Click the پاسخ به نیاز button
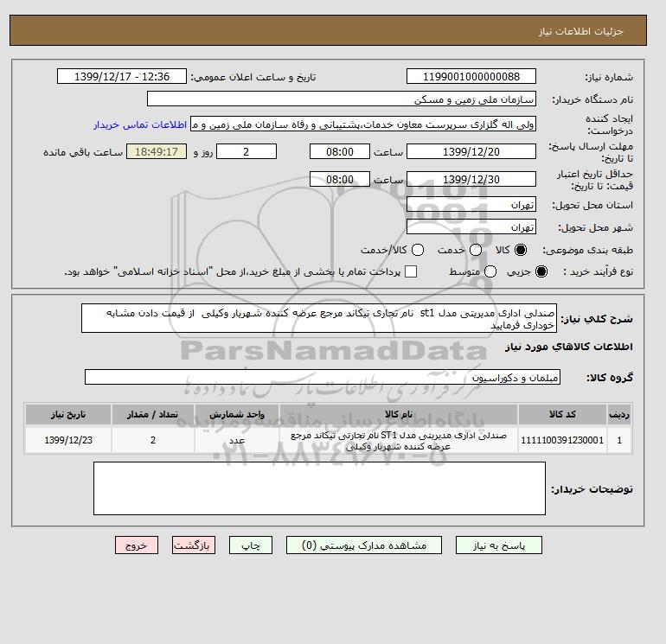Image resolution: width=666 pixels, height=644 pixels. (499, 545)
